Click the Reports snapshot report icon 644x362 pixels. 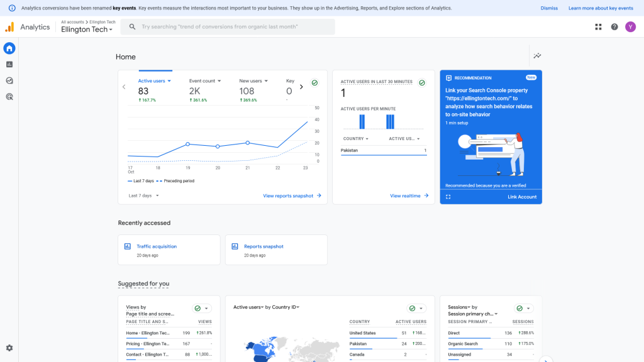click(235, 246)
